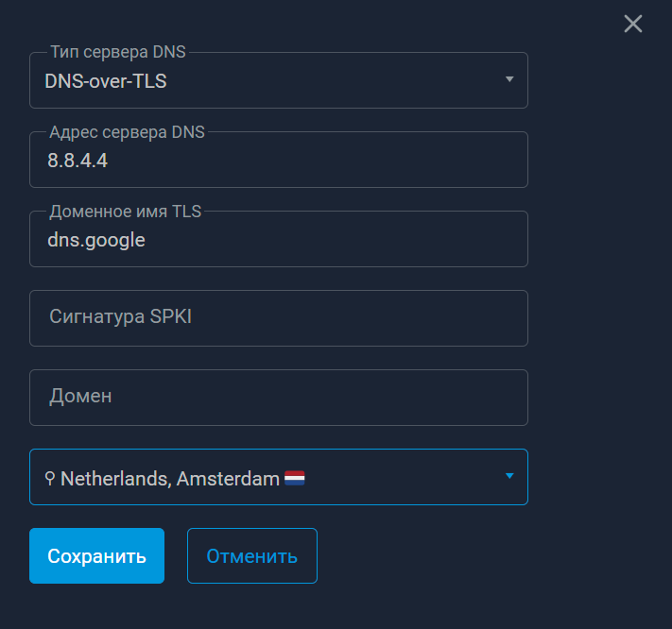Cancel changes with Отменить button

(x=252, y=555)
